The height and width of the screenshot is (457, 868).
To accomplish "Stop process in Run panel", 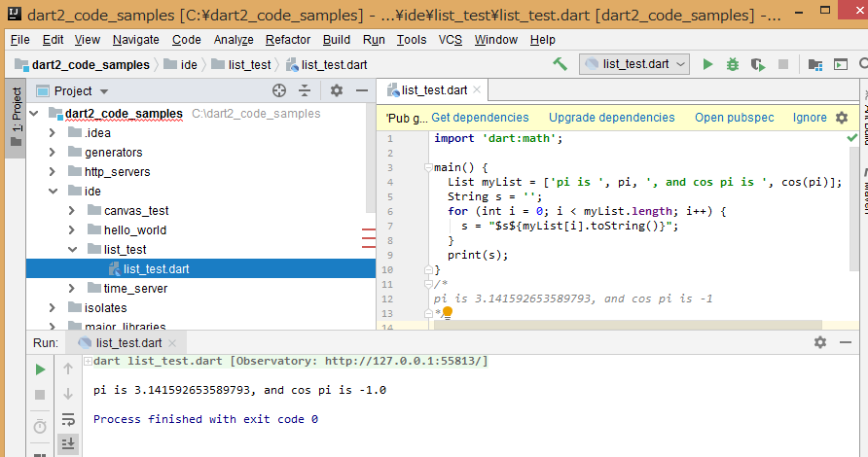I will click(x=40, y=395).
